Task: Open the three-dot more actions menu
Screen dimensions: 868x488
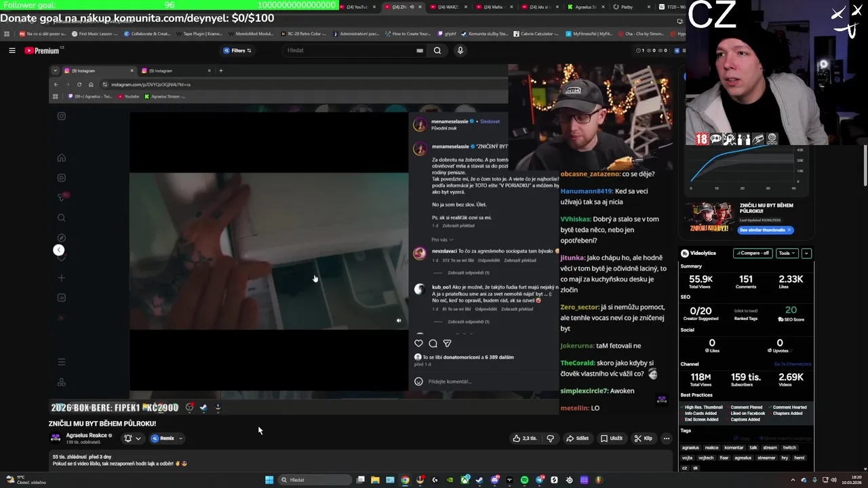Action: click(x=667, y=439)
